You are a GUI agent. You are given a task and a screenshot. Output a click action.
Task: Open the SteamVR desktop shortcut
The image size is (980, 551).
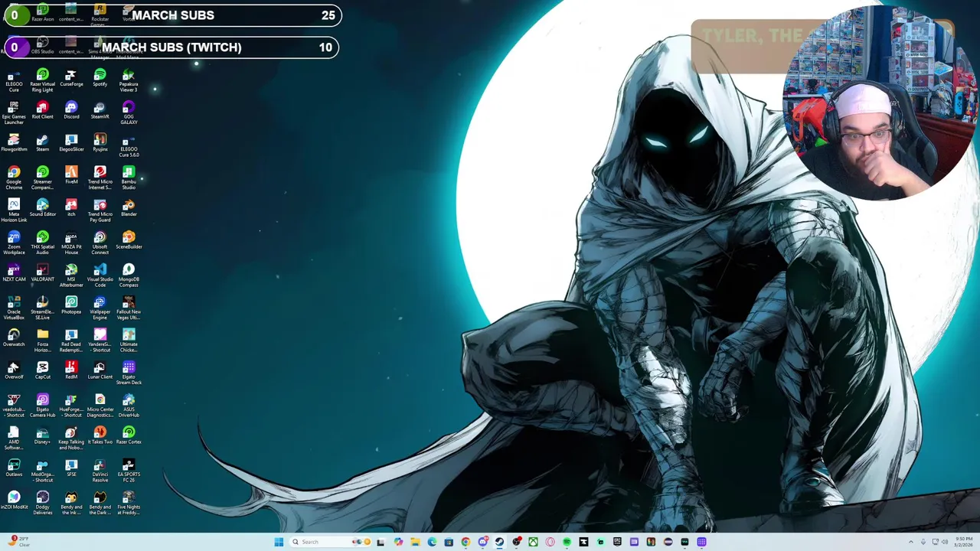click(x=100, y=110)
